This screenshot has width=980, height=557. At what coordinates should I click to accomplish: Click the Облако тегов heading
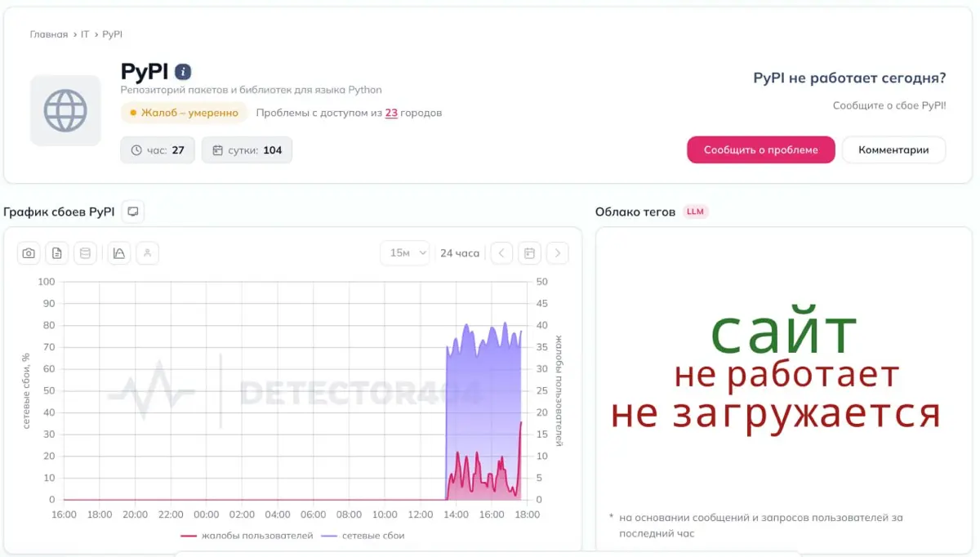pyautogui.click(x=635, y=212)
